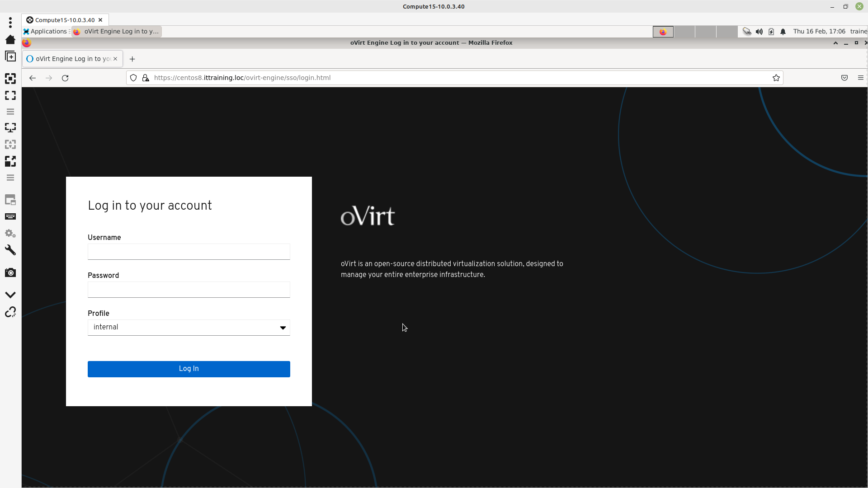The height and width of the screenshot is (488, 868).
Task: Expand the Profile dropdown showing internal
Action: point(189,328)
